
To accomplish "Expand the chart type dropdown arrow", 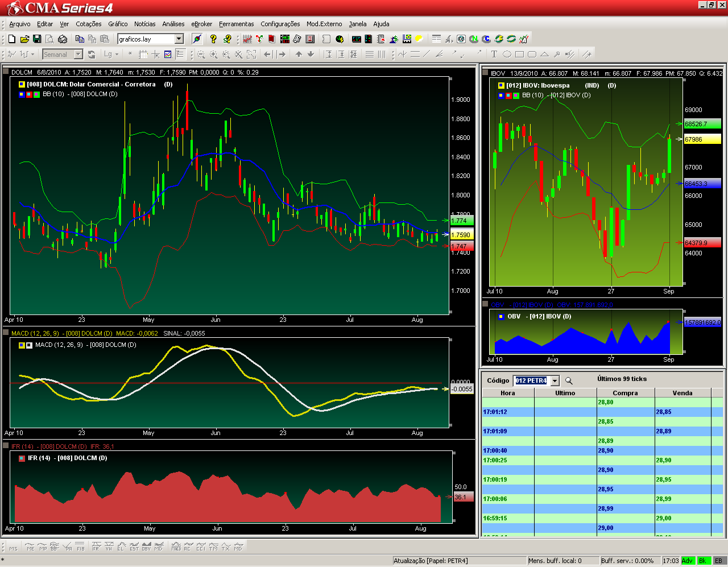I will (x=32, y=55).
